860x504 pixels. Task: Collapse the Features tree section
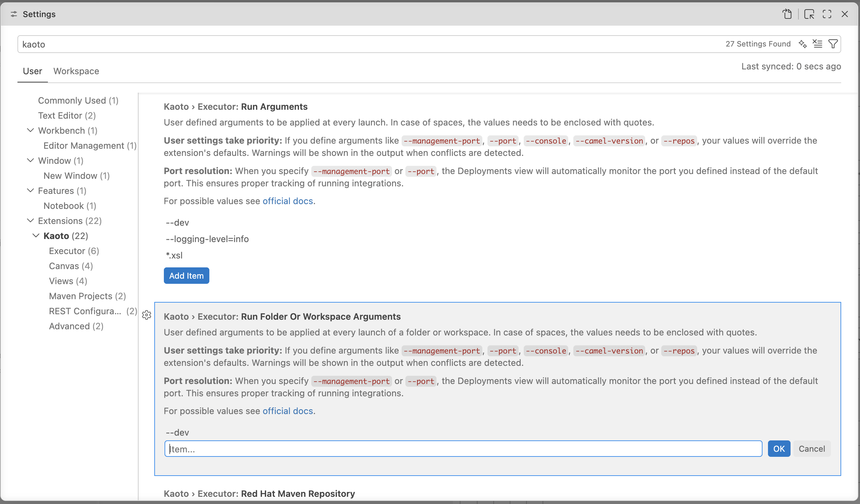pos(30,190)
